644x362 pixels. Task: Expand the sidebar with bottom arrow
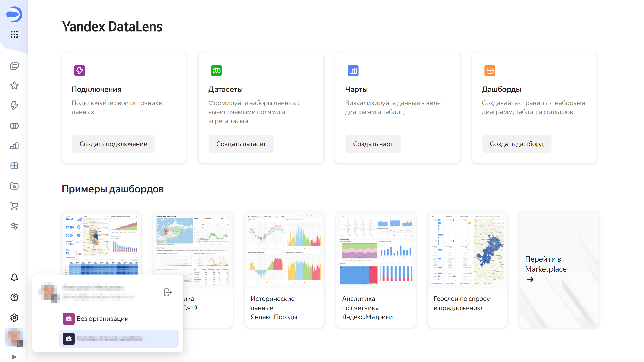14,357
